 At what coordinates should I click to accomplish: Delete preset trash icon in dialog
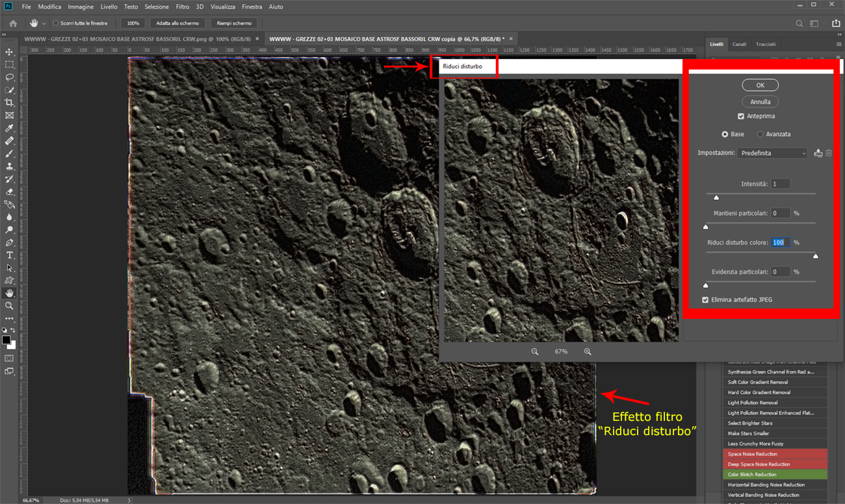pyautogui.click(x=829, y=153)
